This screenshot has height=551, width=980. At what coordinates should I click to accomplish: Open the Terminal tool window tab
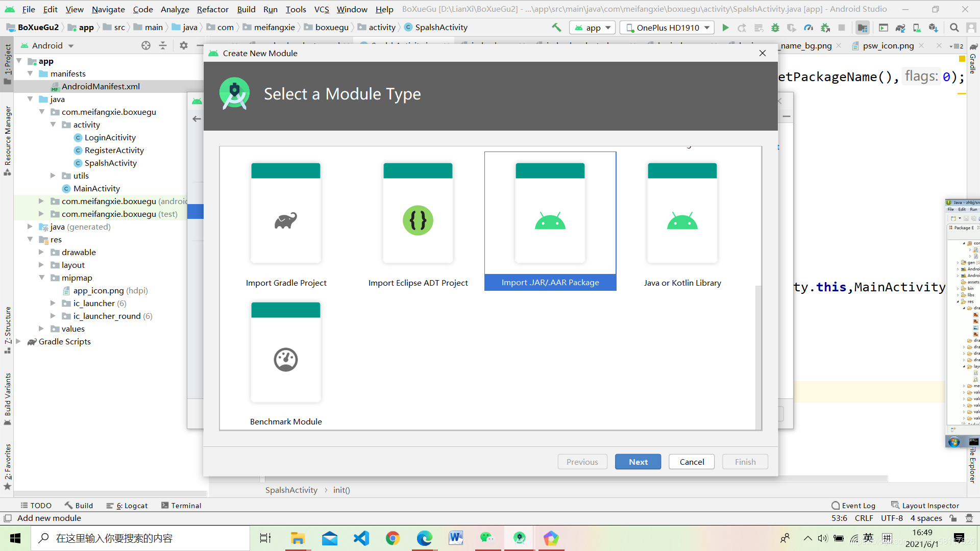pyautogui.click(x=181, y=505)
